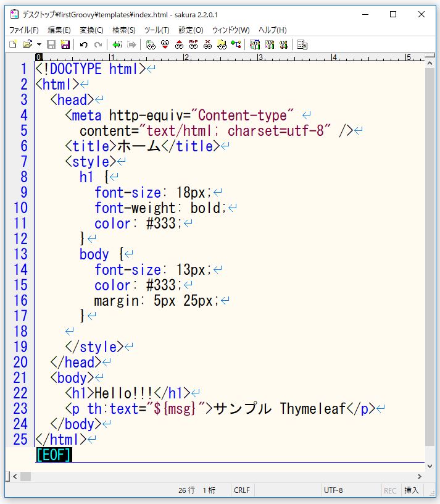Click the New file toolbar icon
Screen dimensions: 440x504
click(13, 44)
